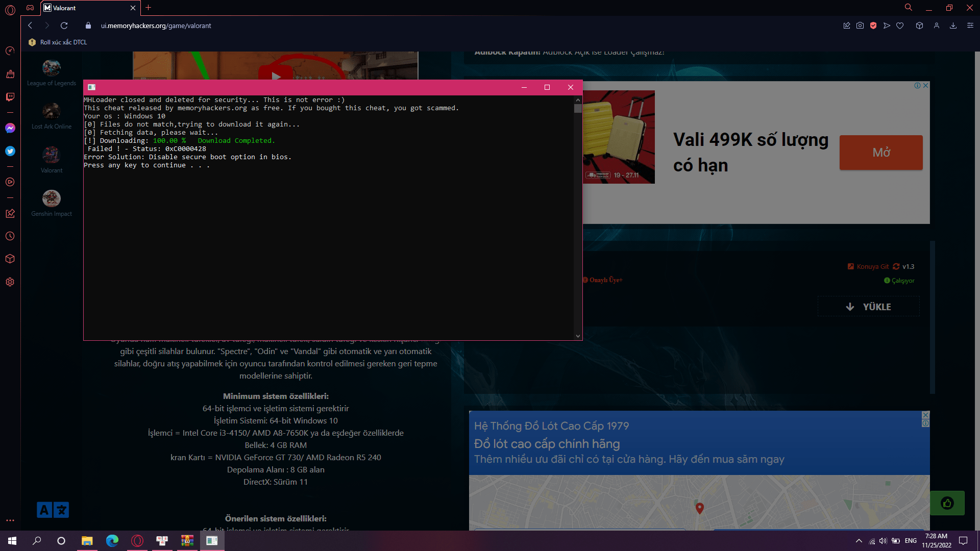Click the volume tray icon
The image size is (980, 551).
(x=883, y=541)
